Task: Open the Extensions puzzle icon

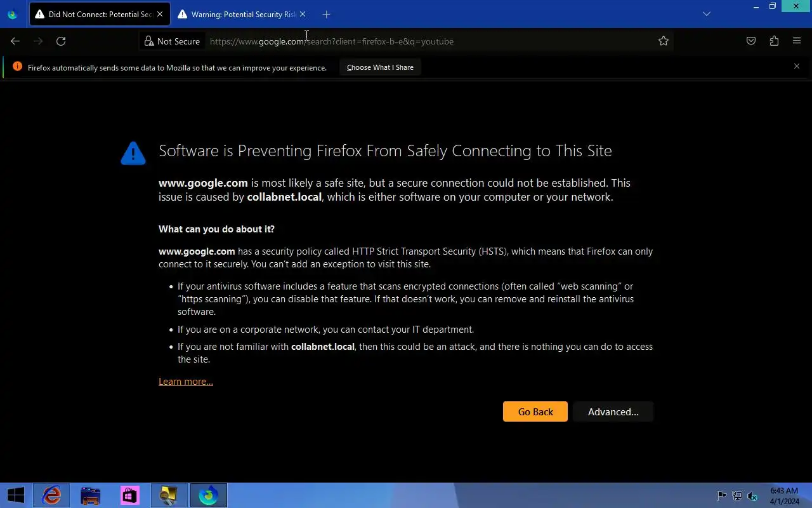Action: point(774,41)
